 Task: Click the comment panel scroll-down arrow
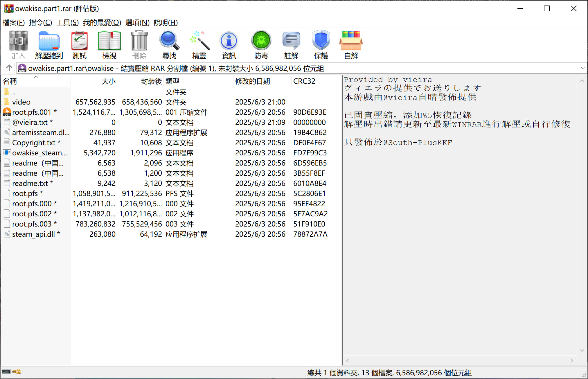(x=582, y=351)
